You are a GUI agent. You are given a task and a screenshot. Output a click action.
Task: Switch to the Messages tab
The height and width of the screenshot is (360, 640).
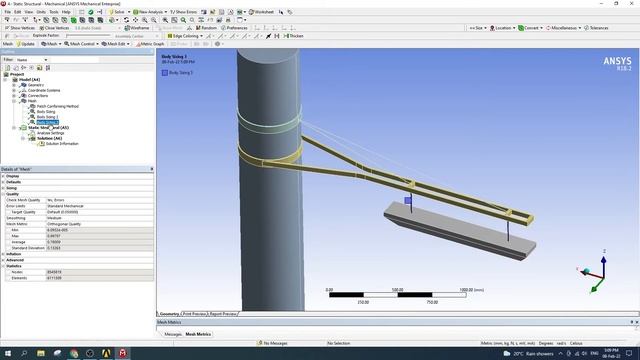[173, 334]
